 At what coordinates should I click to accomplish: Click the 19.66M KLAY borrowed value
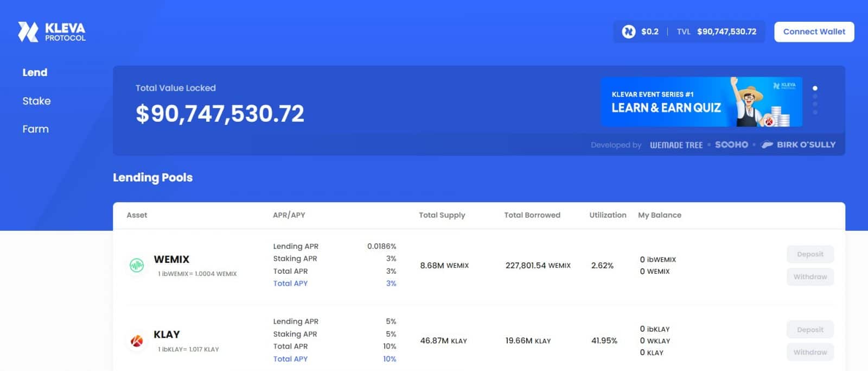tap(528, 341)
